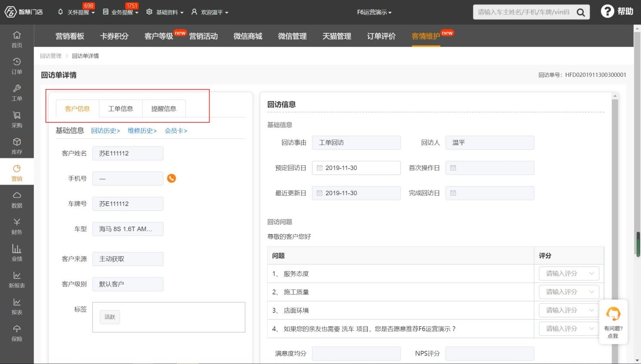Screen dimensions: 641x364
Task: Go to 回访管理 breadcrumb
Action: coord(51,56)
